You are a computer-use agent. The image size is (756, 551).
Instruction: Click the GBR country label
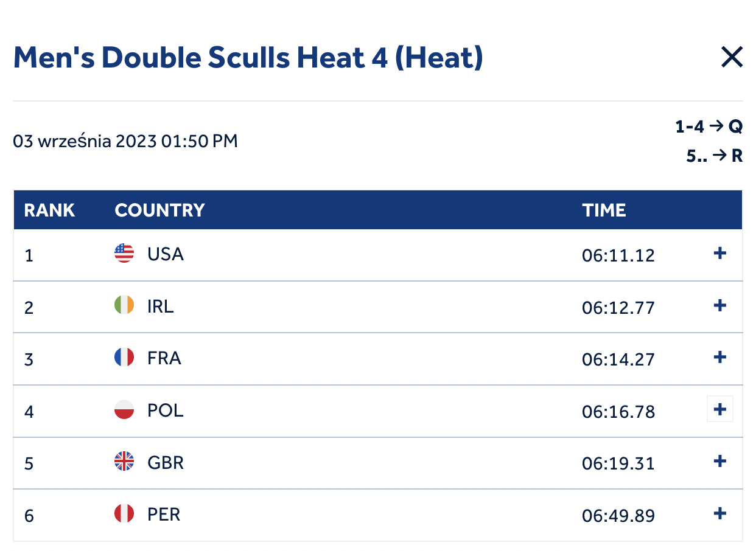(166, 463)
